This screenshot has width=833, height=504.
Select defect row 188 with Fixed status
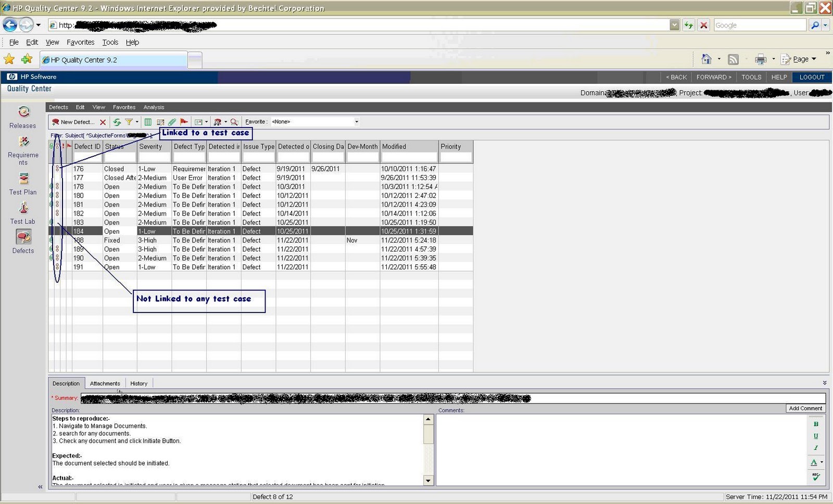261,240
